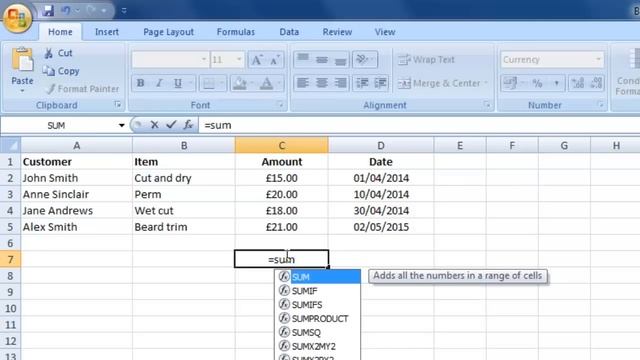Apply Percent Style
The width and height of the screenshot is (640, 360).
tap(537, 83)
